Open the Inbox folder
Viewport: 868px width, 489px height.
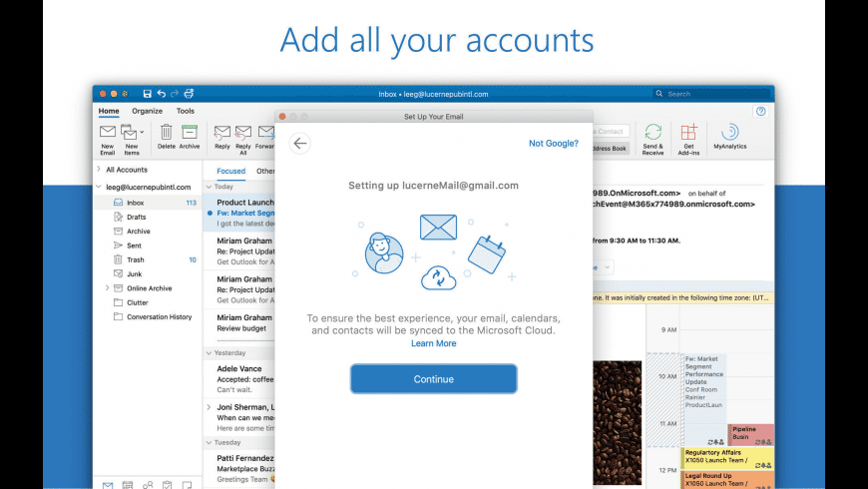148,203
